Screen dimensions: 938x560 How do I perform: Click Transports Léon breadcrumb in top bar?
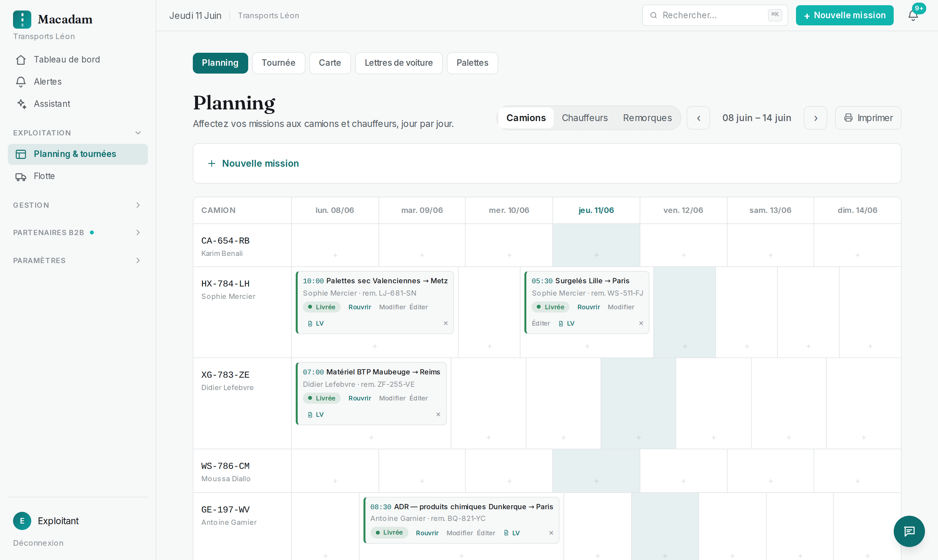coord(268,16)
